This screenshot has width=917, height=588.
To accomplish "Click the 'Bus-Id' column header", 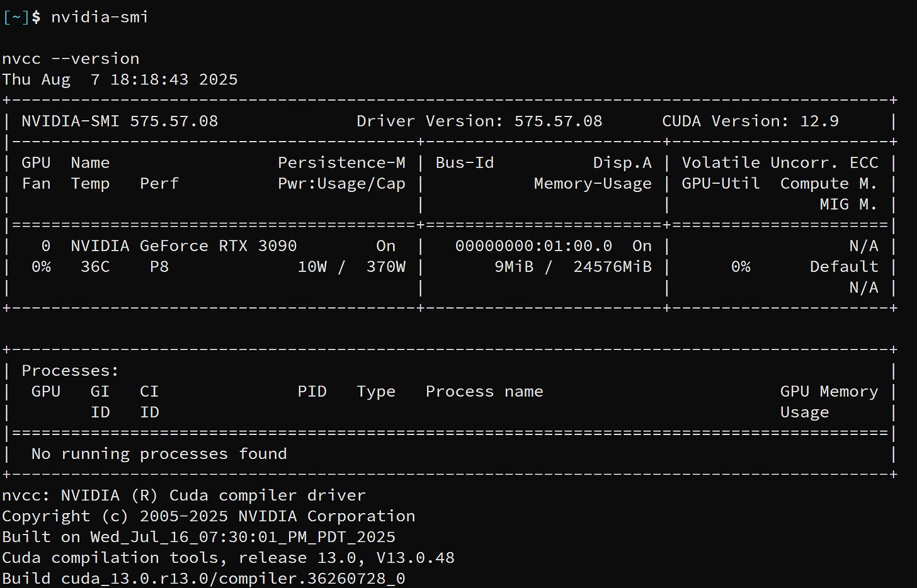I will pyautogui.click(x=465, y=162).
